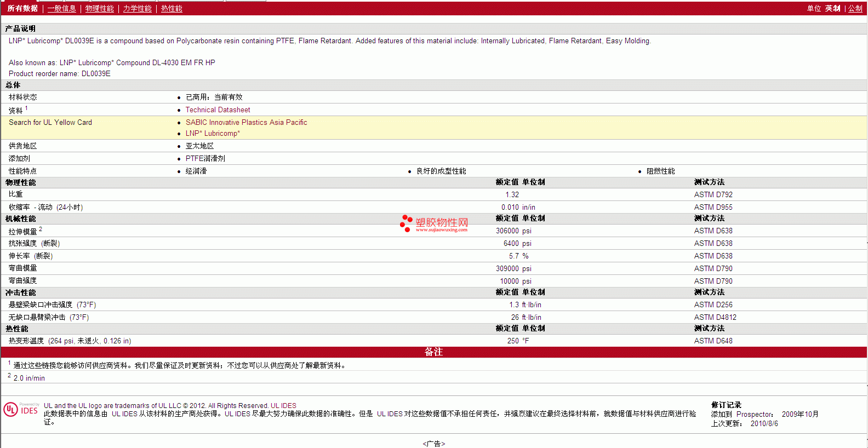Click the PTFE润滑剂 additive value
Screen dimensions: 868x448
click(x=205, y=158)
